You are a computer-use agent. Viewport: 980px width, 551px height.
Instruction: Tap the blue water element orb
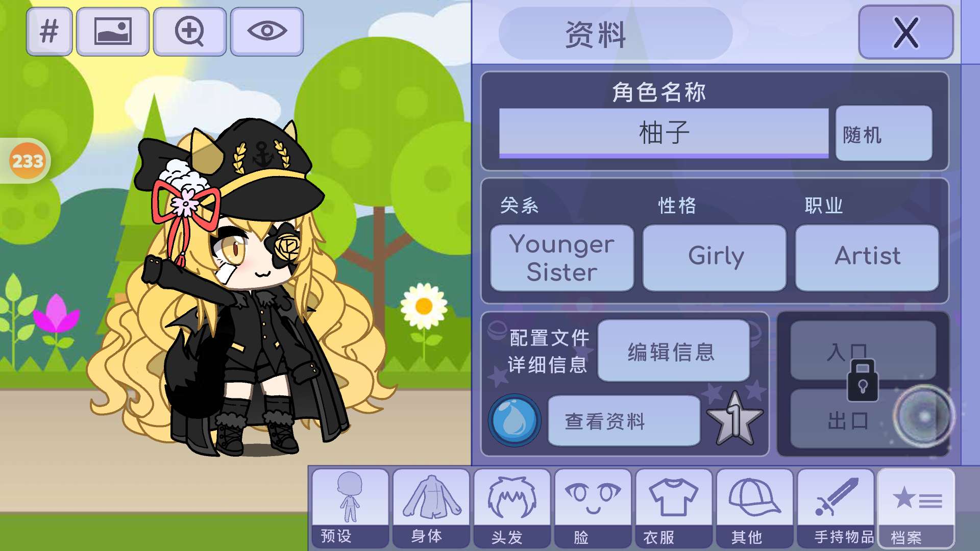point(514,420)
